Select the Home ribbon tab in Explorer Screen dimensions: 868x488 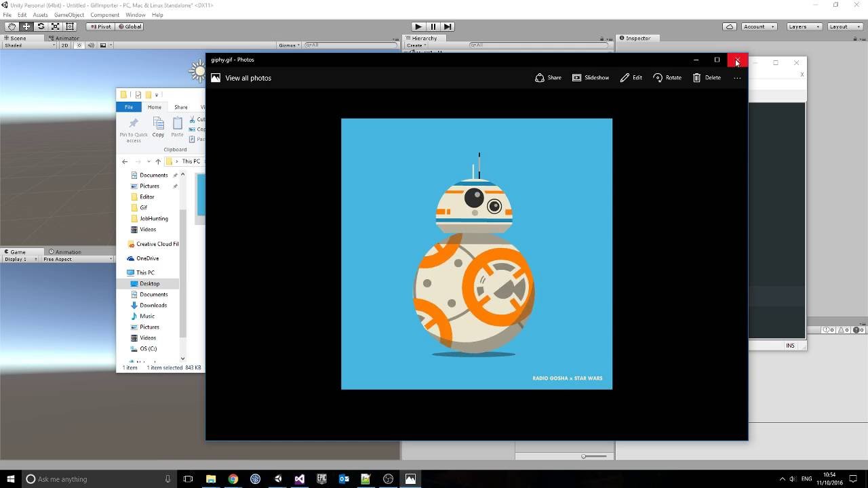coord(155,107)
